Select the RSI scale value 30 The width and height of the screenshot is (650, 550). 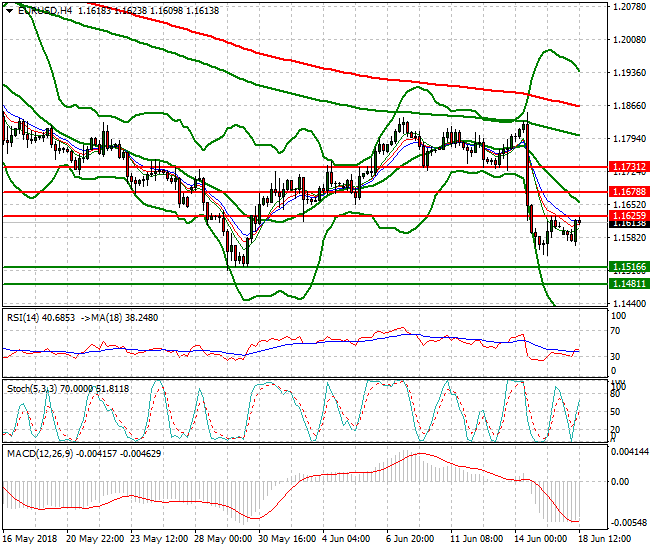click(616, 356)
